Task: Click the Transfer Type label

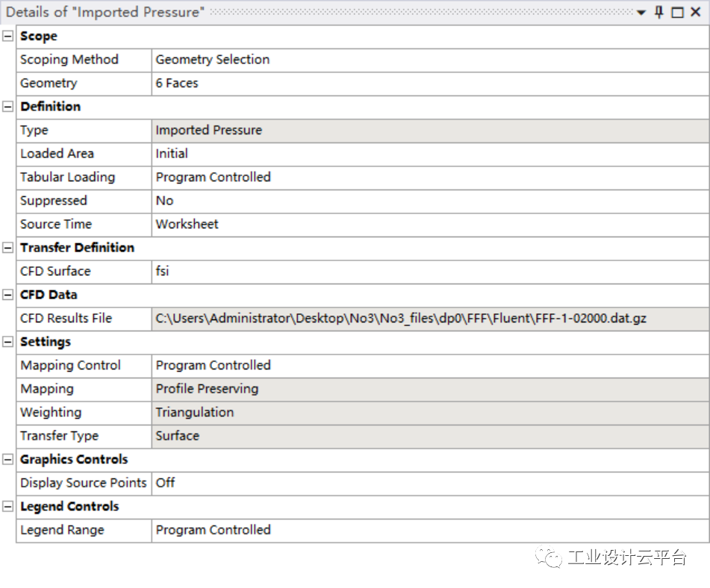Action: tap(59, 437)
